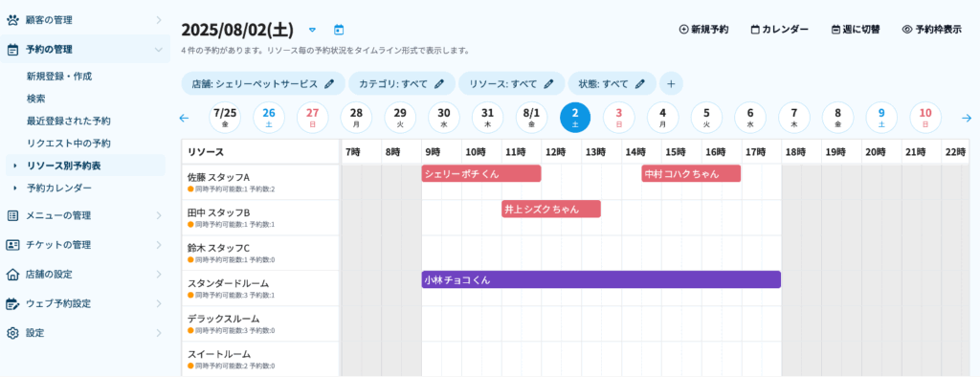This screenshot has height=377, width=980.
Task: Select 最近登録された予約 menu item
Action: tap(69, 121)
